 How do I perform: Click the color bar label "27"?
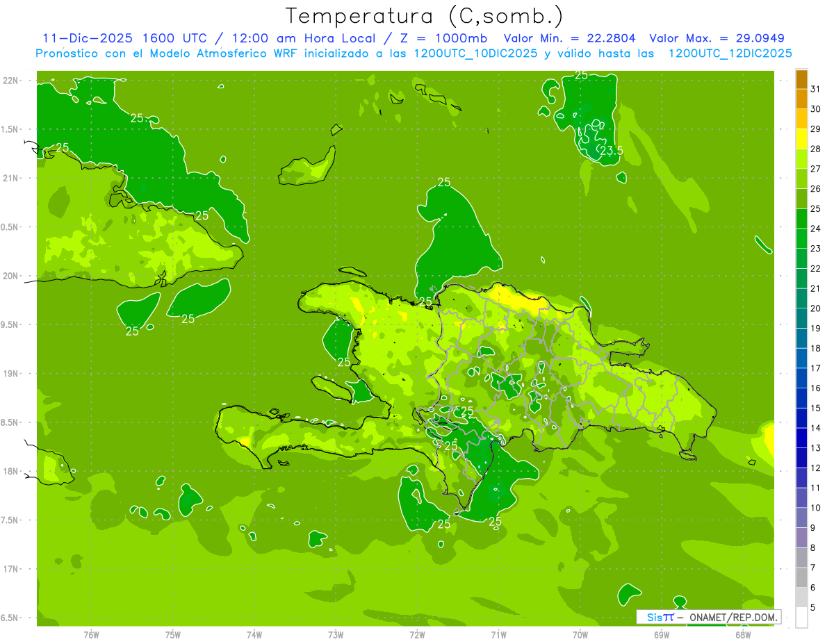[816, 169]
